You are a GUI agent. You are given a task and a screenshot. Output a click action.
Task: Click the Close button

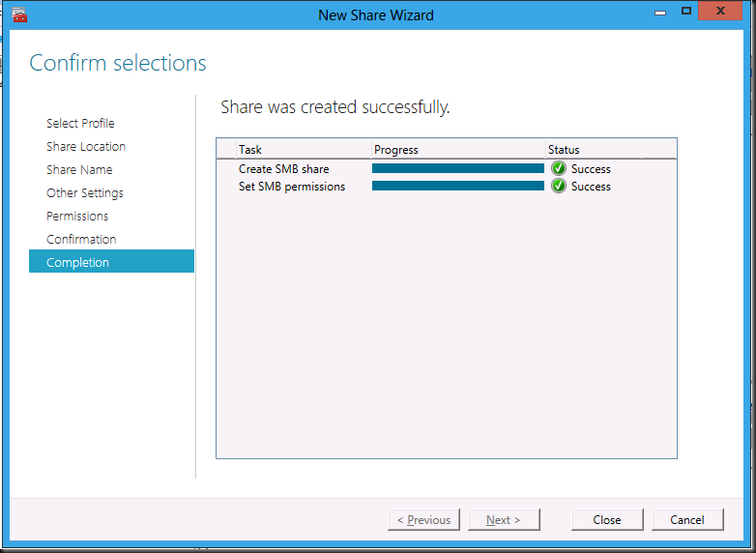tap(607, 520)
